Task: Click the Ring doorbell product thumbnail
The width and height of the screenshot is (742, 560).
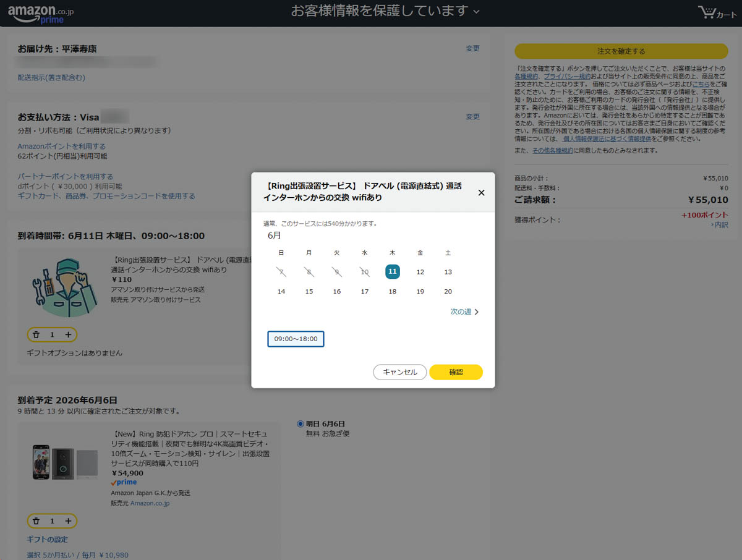Action: [65, 461]
